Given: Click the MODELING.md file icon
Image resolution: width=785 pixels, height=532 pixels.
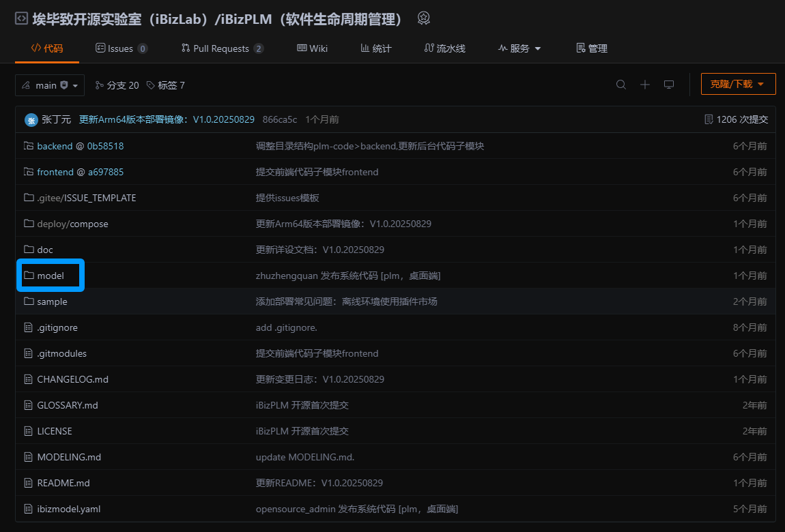Looking at the screenshot, I should [x=29, y=457].
